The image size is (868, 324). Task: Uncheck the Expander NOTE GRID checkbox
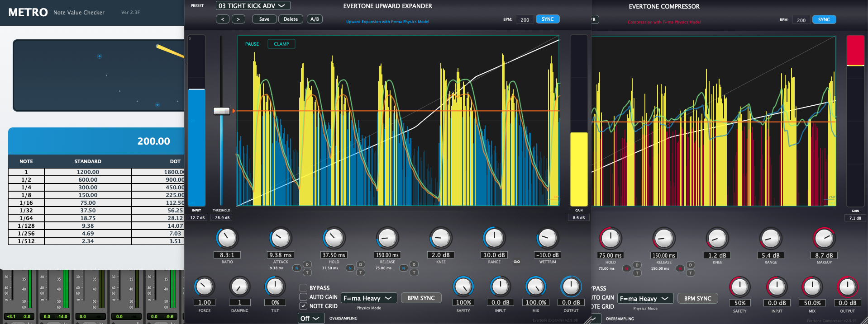303,306
